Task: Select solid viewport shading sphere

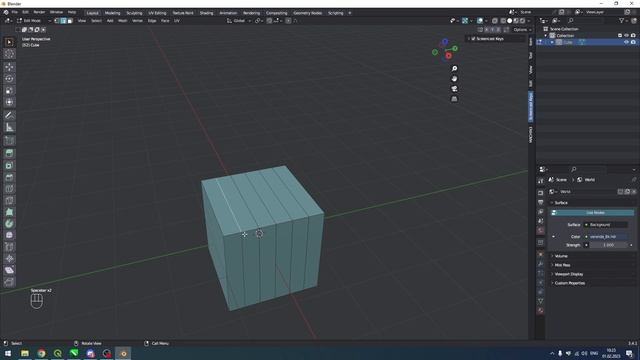Action: point(509,21)
